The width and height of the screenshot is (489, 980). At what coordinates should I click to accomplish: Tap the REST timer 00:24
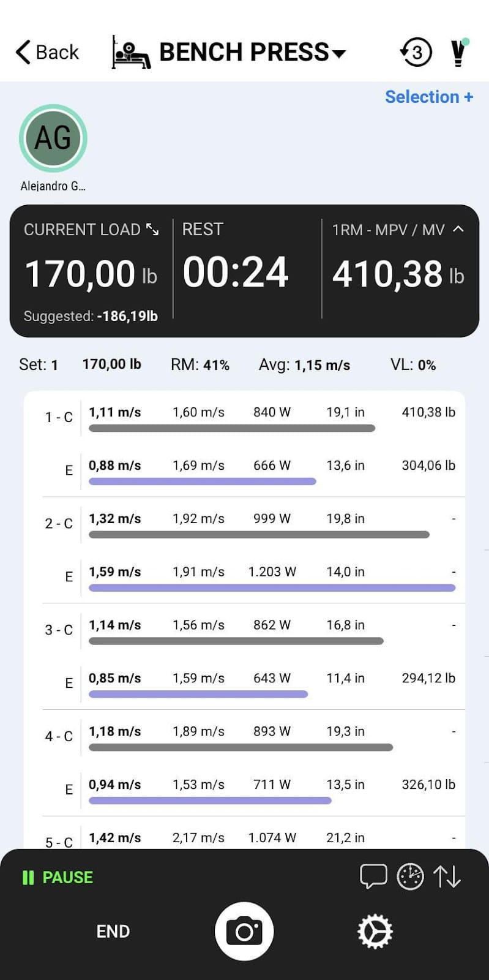(x=236, y=272)
